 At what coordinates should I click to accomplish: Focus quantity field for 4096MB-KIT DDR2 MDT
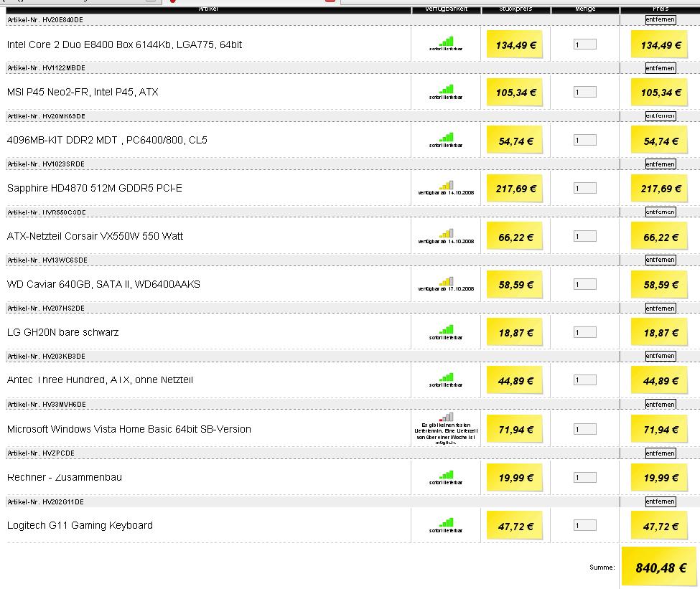[x=585, y=140]
